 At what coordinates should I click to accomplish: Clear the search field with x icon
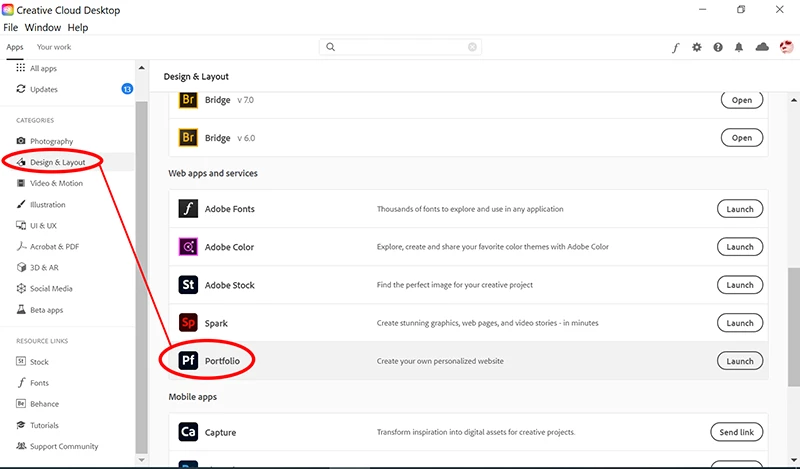coord(472,47)
